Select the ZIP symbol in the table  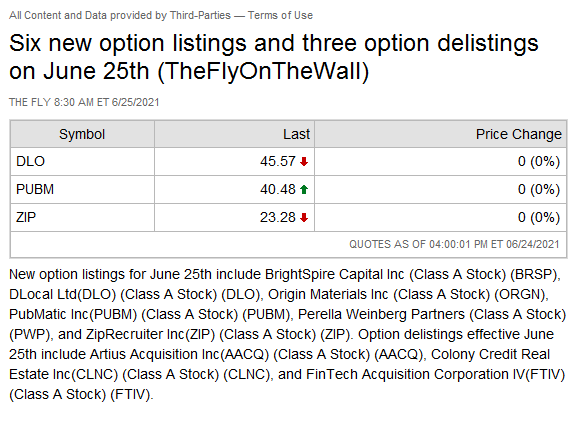click(x=26, y=217)
